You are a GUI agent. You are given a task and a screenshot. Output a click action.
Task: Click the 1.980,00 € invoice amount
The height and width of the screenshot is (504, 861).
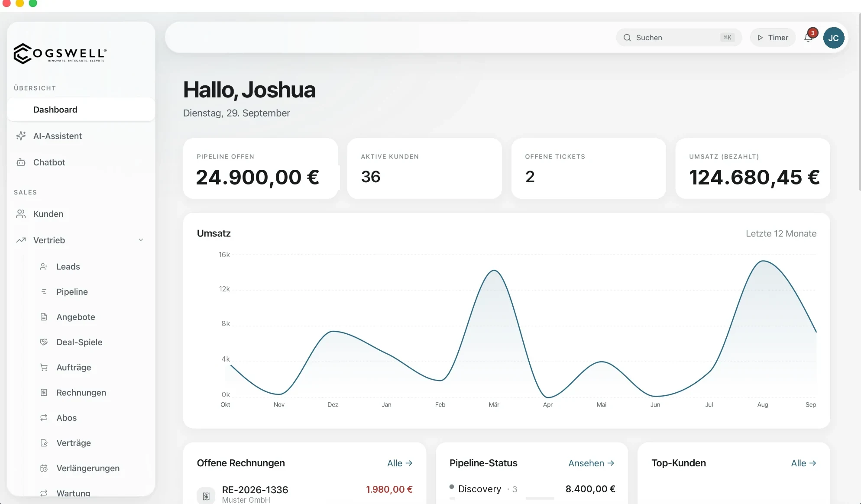pos(389,489)
